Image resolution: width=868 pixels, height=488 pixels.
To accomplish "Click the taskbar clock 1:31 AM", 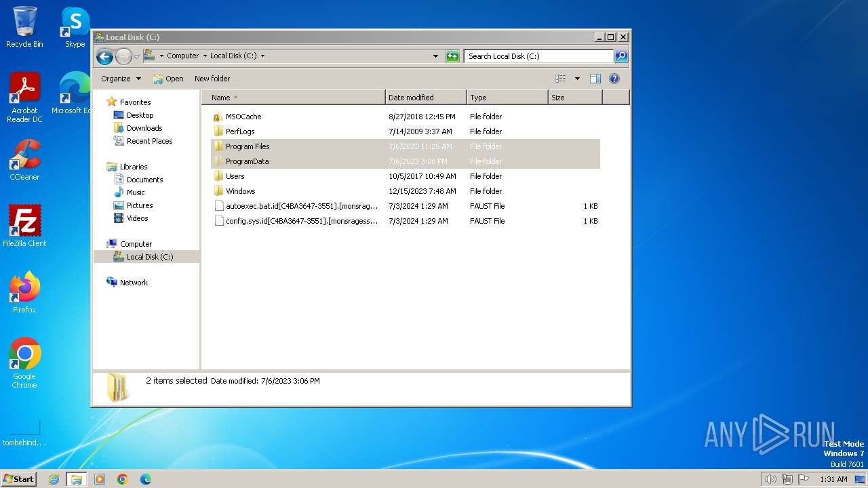I will [x=833, y=479].
